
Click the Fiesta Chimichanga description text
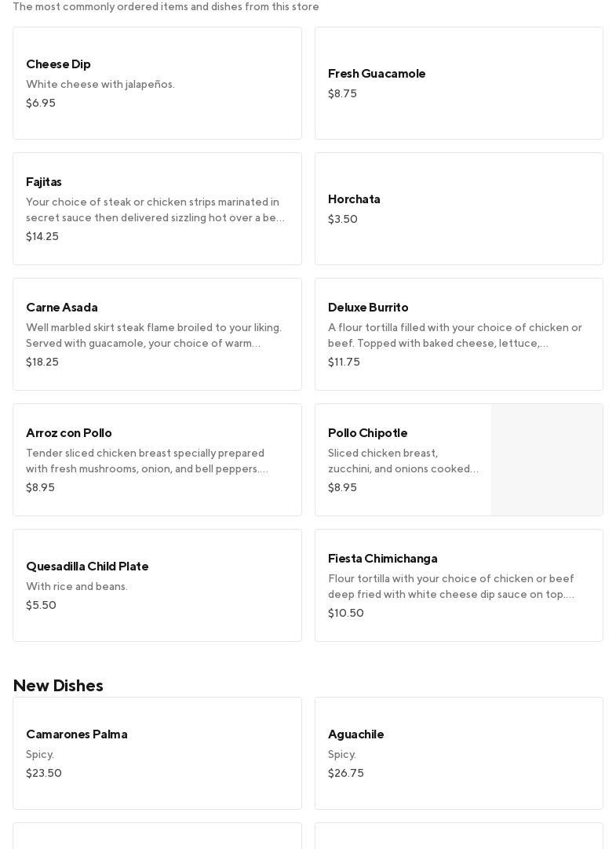tap(451, 587)
